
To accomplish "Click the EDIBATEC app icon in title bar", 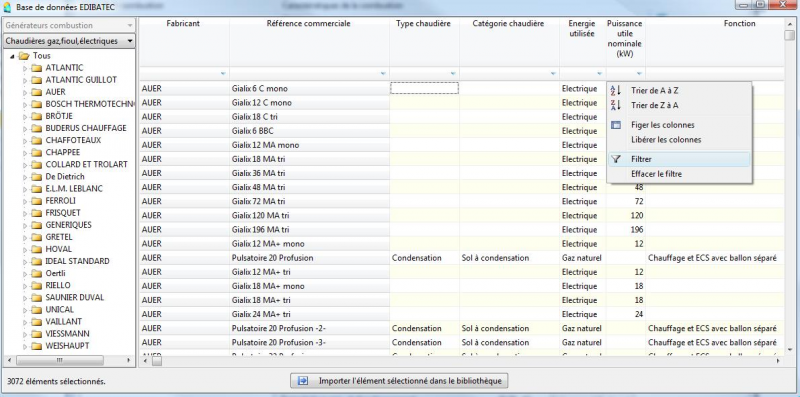I will click(x=7, y=8).
